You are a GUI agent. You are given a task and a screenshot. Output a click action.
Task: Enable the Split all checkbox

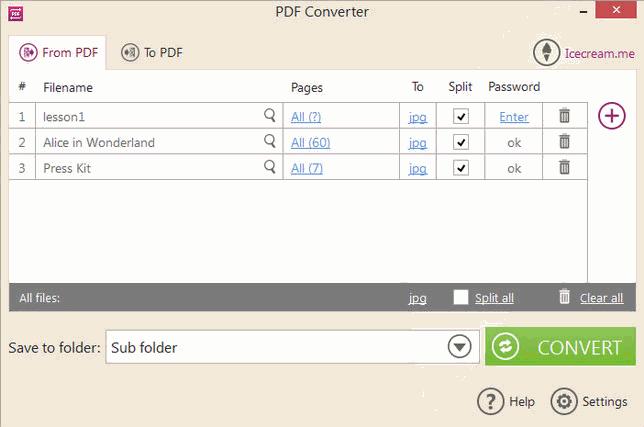[461, 297]
